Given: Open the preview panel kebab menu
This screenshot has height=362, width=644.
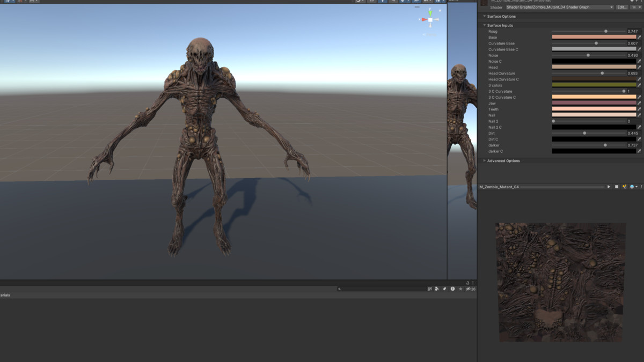Looking at the screenshot, I should 641,187.
